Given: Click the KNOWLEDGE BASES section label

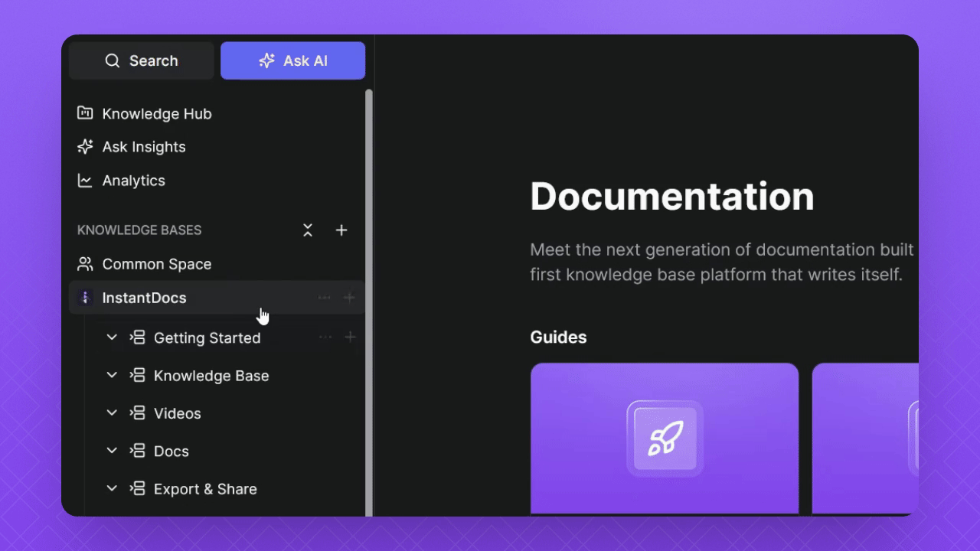Looking at the screenshot, I should 139,230.
